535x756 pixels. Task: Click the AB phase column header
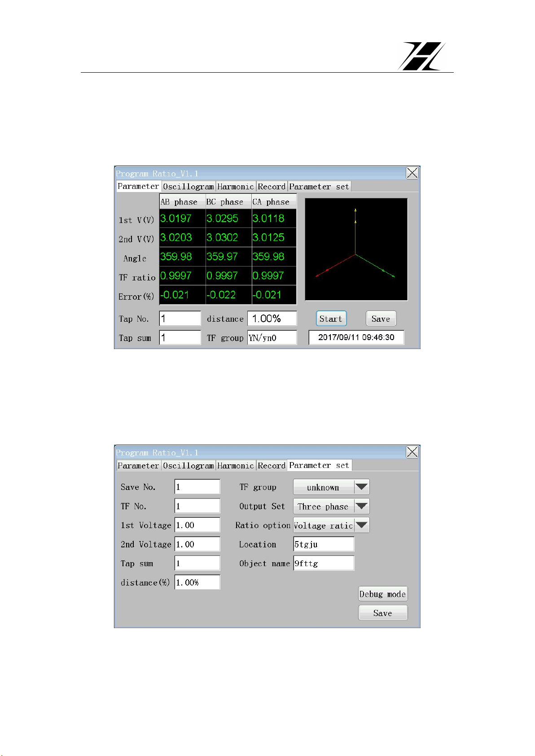click(x=183, y=202)
